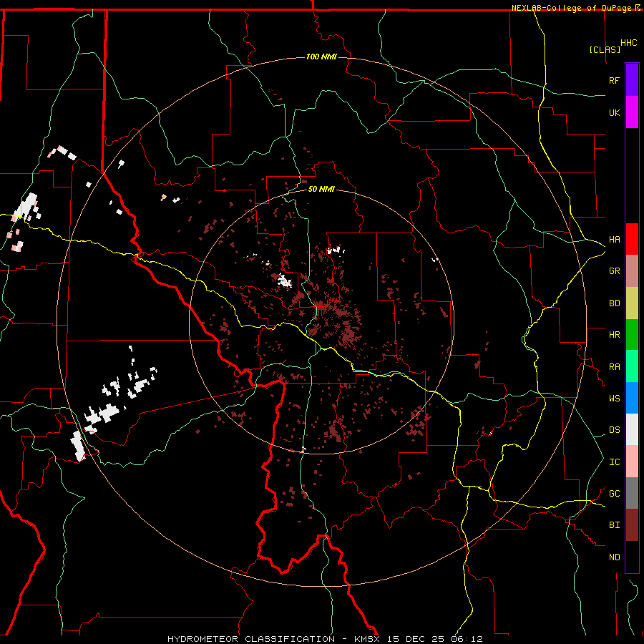Click the GC gray legend swatch
Screen dimensions: 644x644
632,493
